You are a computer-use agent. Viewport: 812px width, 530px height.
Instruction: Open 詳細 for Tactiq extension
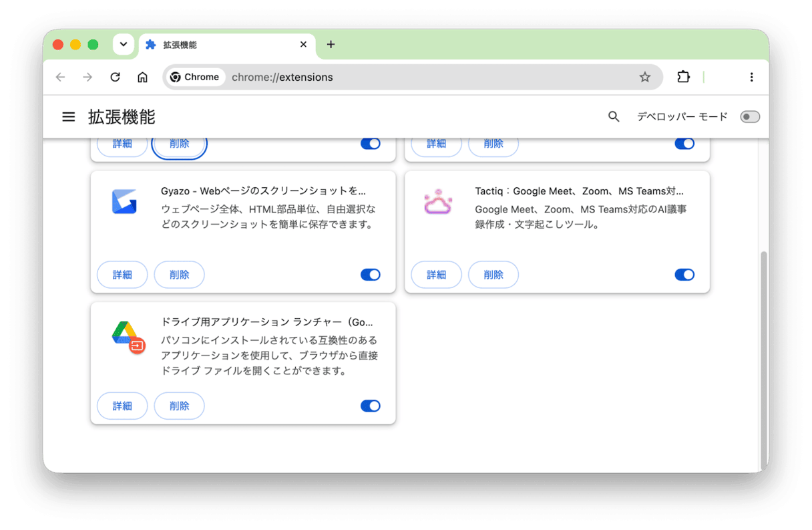pyautogui.click(x=436, y=275)
